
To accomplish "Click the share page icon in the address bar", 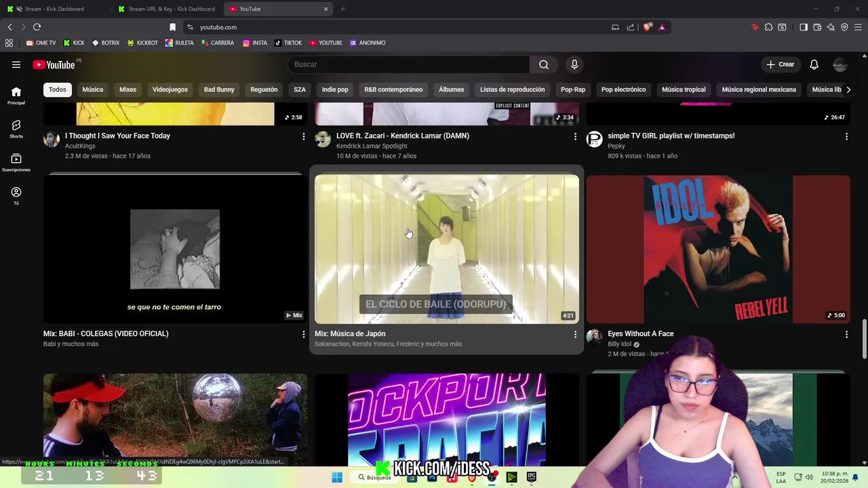I will tap(631, 27).
